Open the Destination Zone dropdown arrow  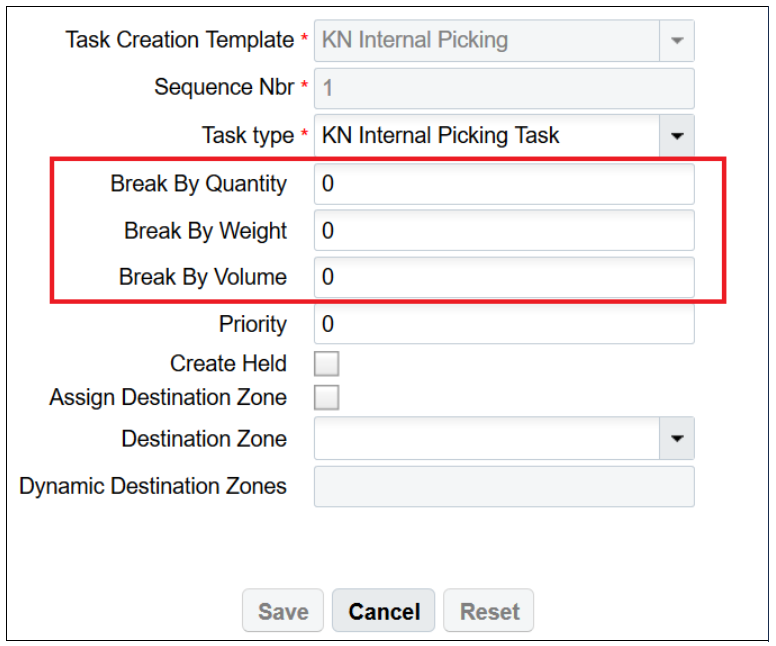tap(677, 439)
